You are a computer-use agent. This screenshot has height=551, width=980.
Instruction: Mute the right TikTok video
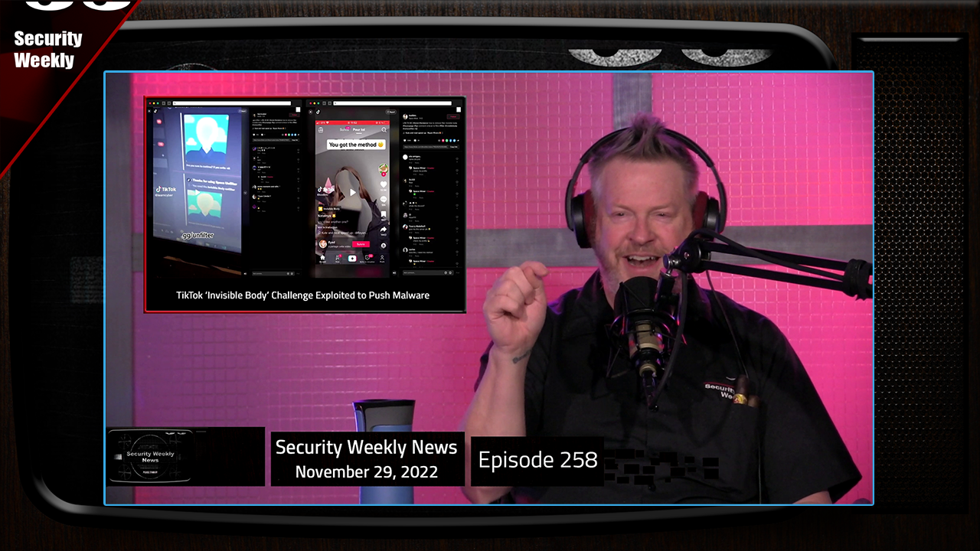394,273
